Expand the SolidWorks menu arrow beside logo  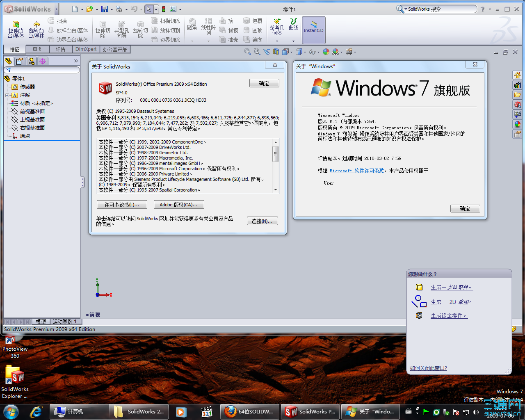pyautogui.click(x=57, y=9)
